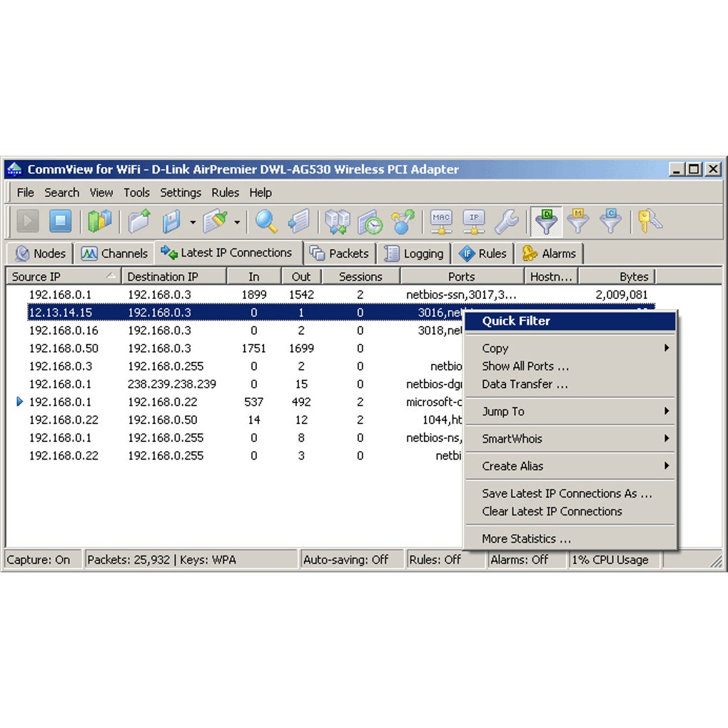Click the open folder toolbar icon
This screenshot has width=728, height=728.
tap(139, 221)
